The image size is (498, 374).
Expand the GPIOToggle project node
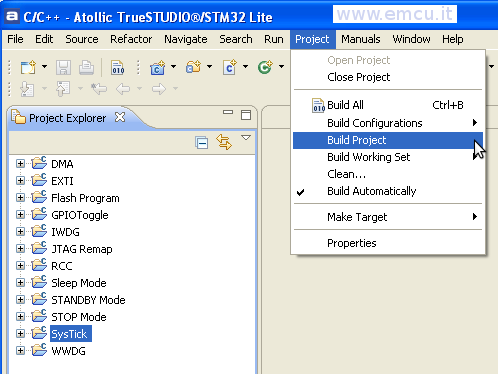pyautogui.click(x=20, y=215)
